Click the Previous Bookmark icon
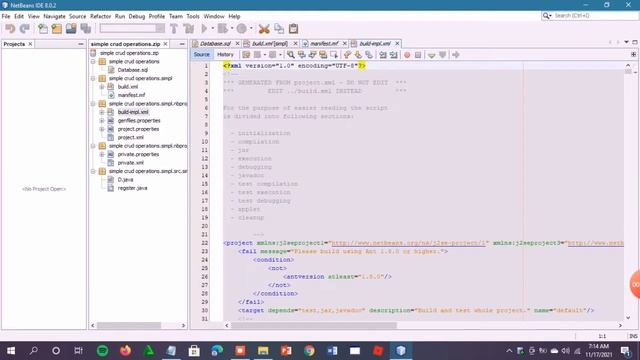 [x=347, y=55]
